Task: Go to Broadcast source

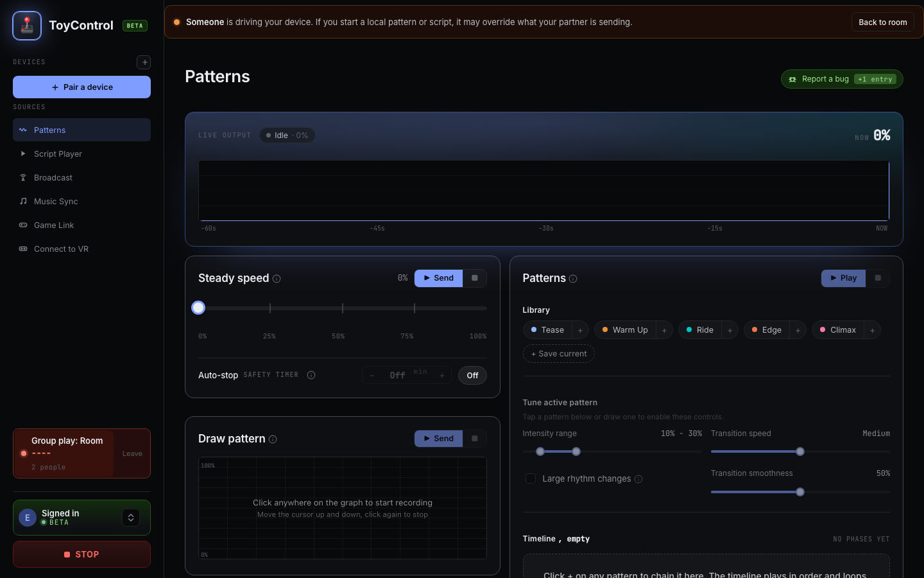Action: 81,177
